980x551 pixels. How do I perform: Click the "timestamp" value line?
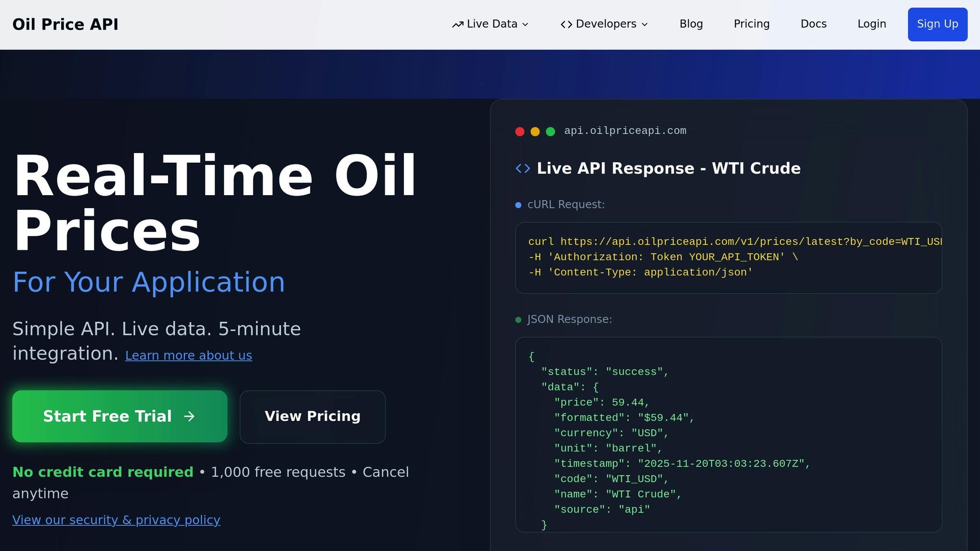coord(682,463)
